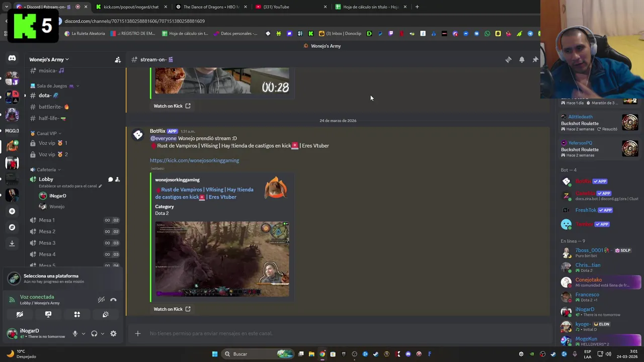644x362 pixels.
Task: Select Conejotako in member list
Action: (601, 282)
